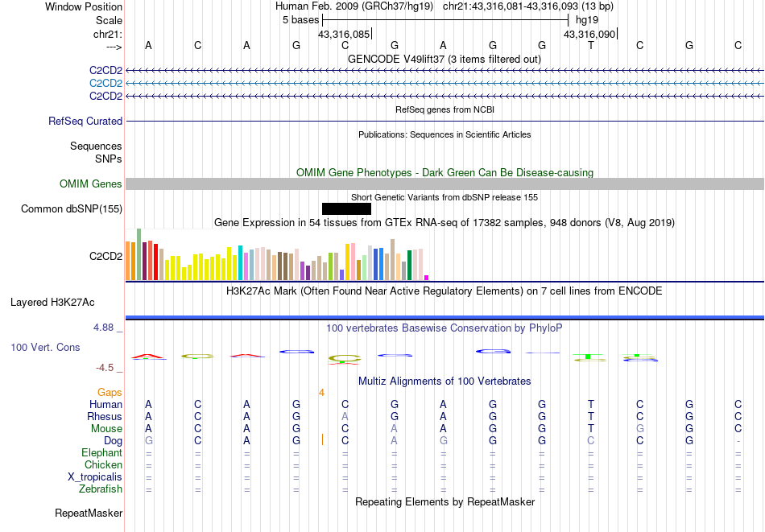765x532 pixels.
Task: Select the Human alignment row label
Action: 105,404
